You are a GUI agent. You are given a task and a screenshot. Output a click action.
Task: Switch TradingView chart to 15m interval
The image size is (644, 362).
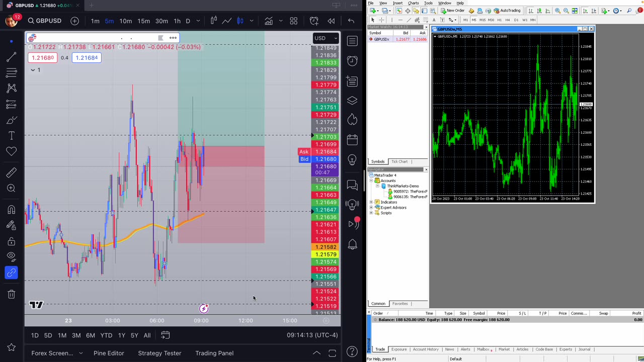143,21
